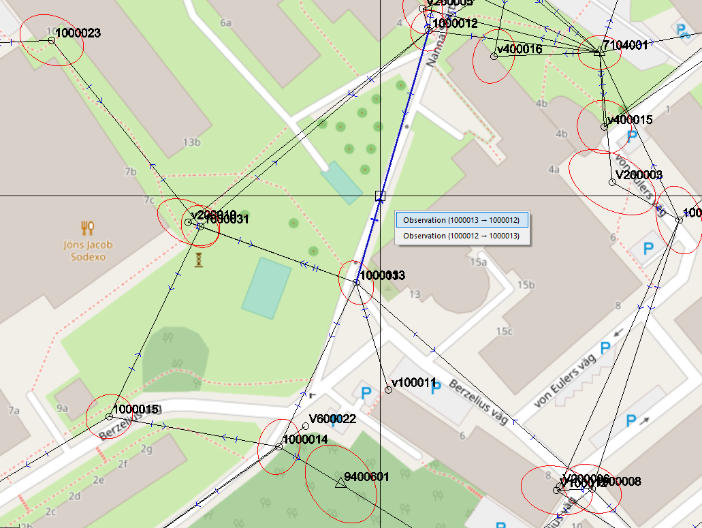Select the circle marker of point 1000012

(x=428, y=29)
